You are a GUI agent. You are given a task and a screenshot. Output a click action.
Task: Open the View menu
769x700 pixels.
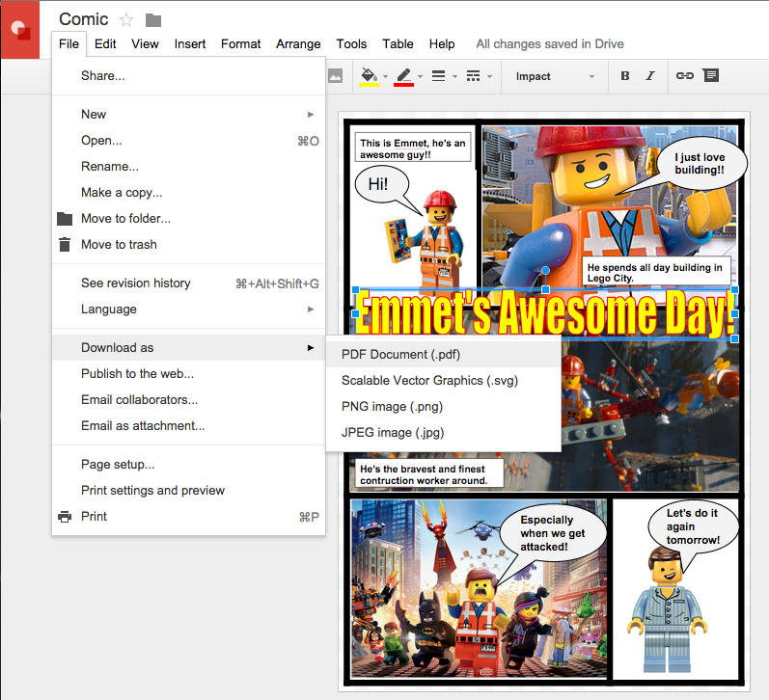145,44
